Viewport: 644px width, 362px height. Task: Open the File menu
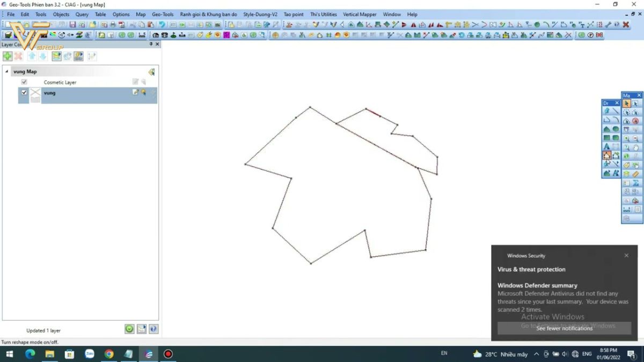(x=11, y=14)
